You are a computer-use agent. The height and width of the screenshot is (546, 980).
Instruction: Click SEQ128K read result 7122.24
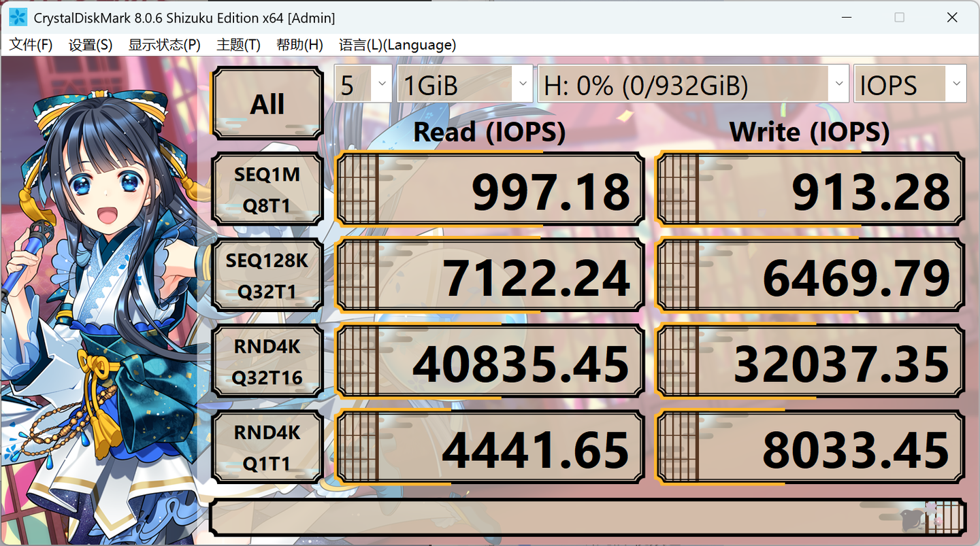click(x=490, y=275)
